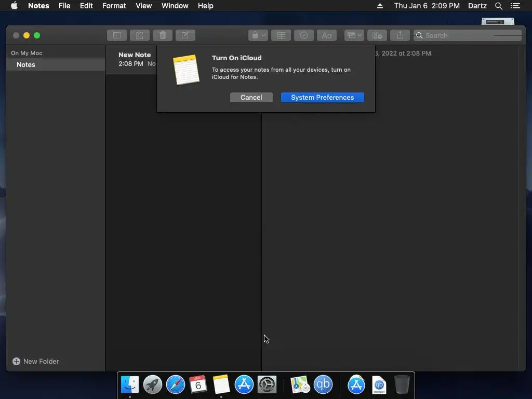The height and width of the screenshot is (399, 532).
Task: Open the Trash in dock
Action: click(402, 384)
